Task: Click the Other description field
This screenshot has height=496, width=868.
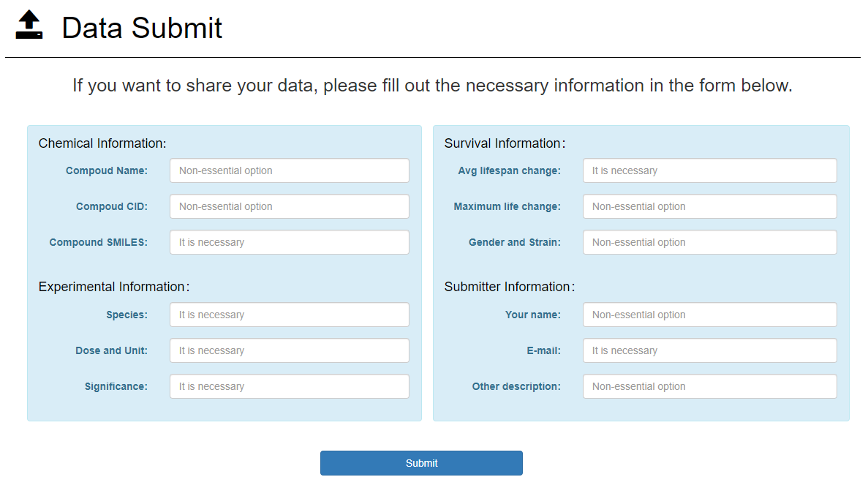Action: click(709, 386)
